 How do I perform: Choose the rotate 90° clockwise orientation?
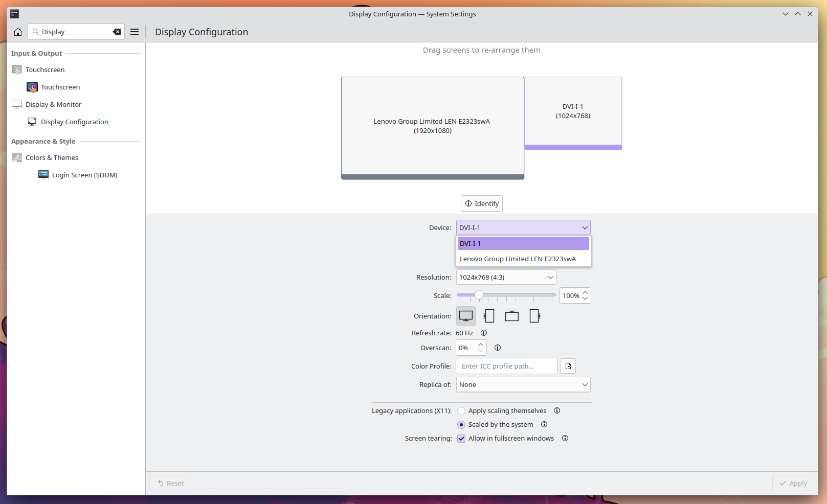click(x=534, y=316)
